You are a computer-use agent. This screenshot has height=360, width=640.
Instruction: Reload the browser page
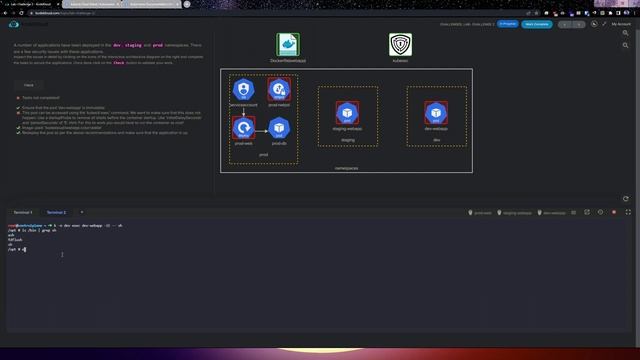(x=21, y=13)
